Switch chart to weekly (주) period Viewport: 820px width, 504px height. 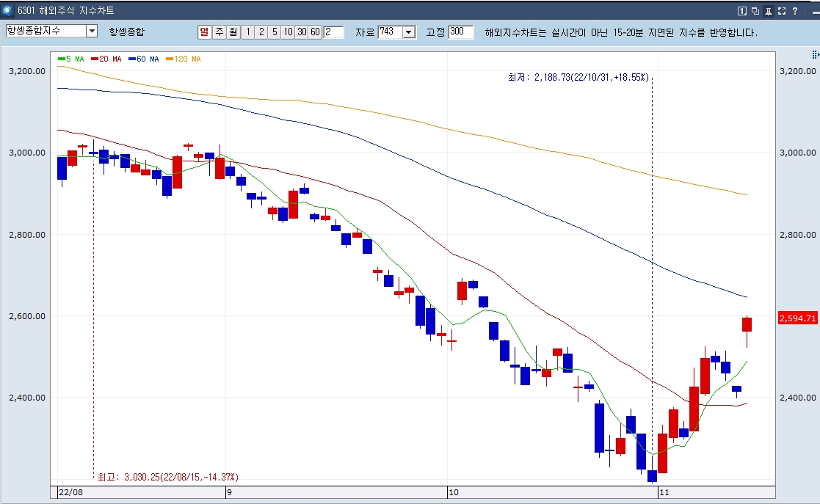pyautogui.click(x=219, y=32)
